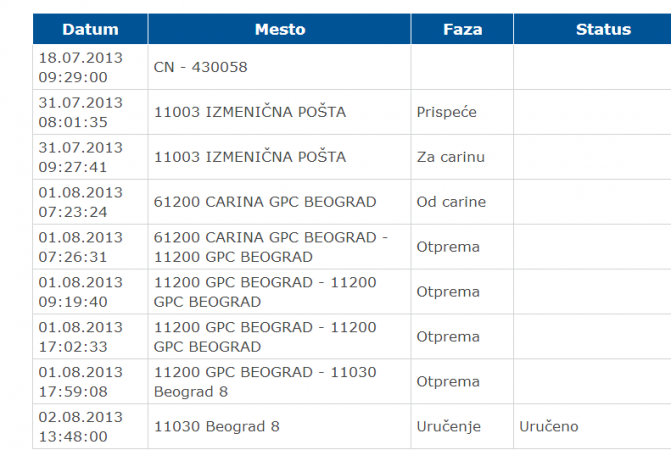Click the Uručeno status cell

point(592,426)
